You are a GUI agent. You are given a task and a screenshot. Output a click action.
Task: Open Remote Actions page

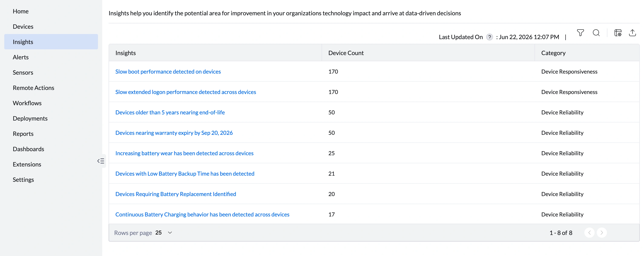click(x=51, y=88)
